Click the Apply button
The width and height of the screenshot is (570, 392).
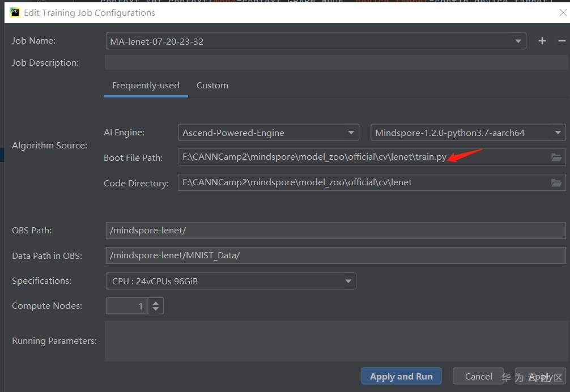(x=540, y=376)
